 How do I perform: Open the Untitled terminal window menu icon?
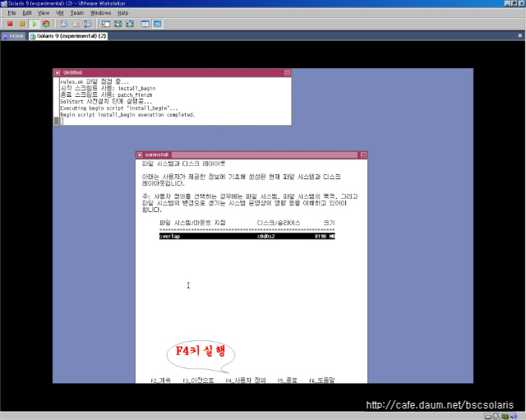pyautogui.click(x=58, y=73)
